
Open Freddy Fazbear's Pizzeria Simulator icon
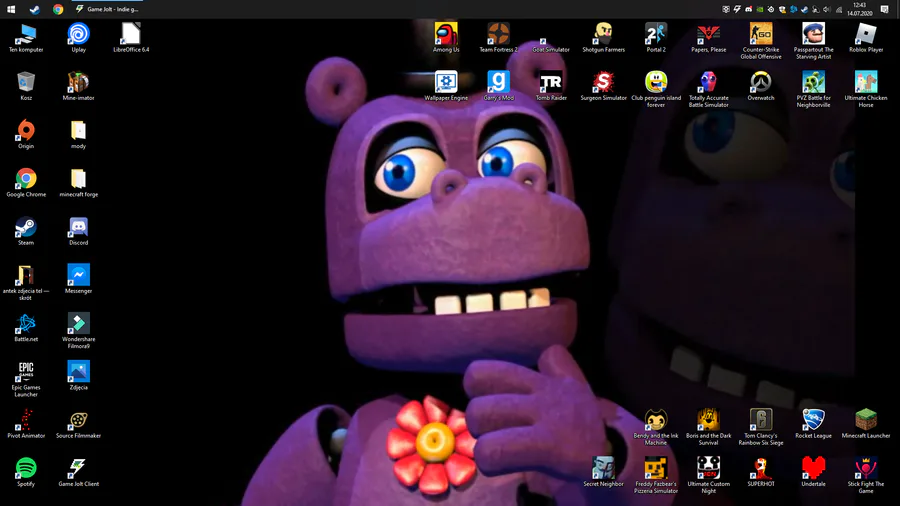click(656, 476)
